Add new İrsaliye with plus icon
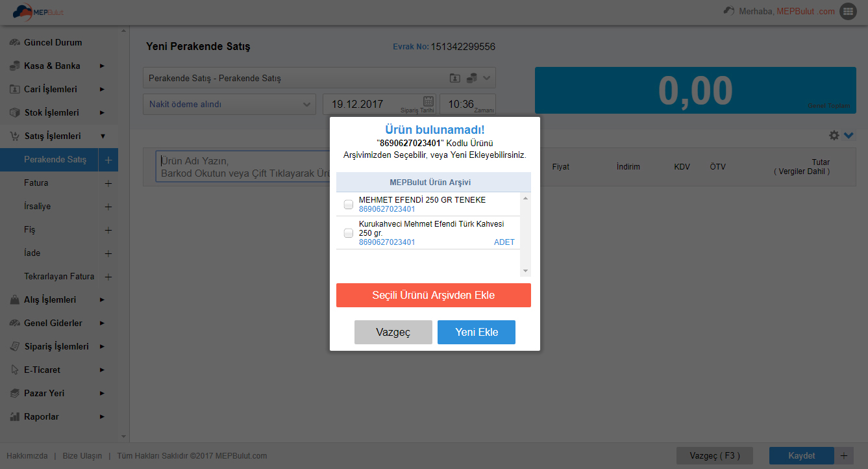 (108, 207)
